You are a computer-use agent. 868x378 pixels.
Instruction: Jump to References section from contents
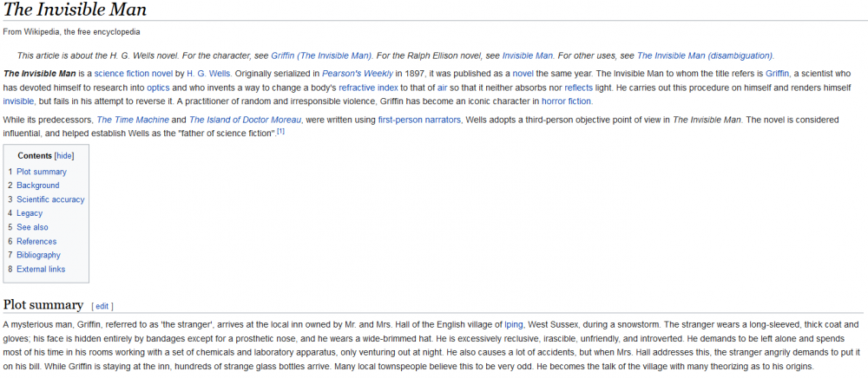coord(36,241)
